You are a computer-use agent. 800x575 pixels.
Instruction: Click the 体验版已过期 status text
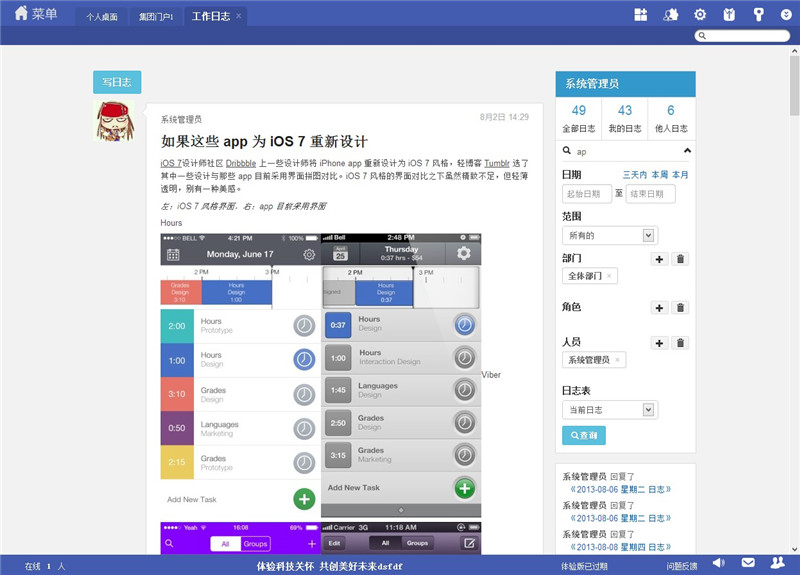pyautogui.click(x=584, y=566)
